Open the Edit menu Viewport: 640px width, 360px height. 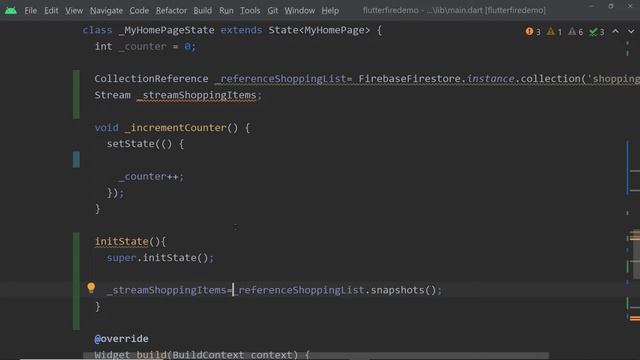point(51,11)
